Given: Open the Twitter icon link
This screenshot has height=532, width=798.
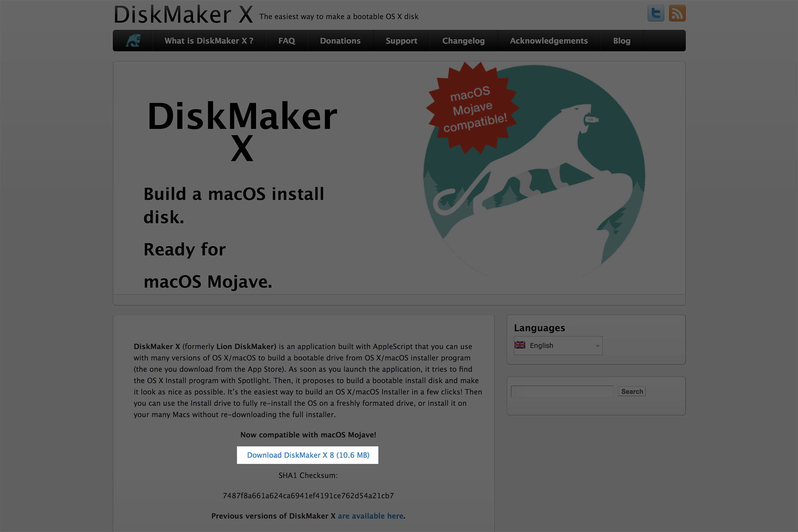Looking at the screenshot, I should (655, 13).
